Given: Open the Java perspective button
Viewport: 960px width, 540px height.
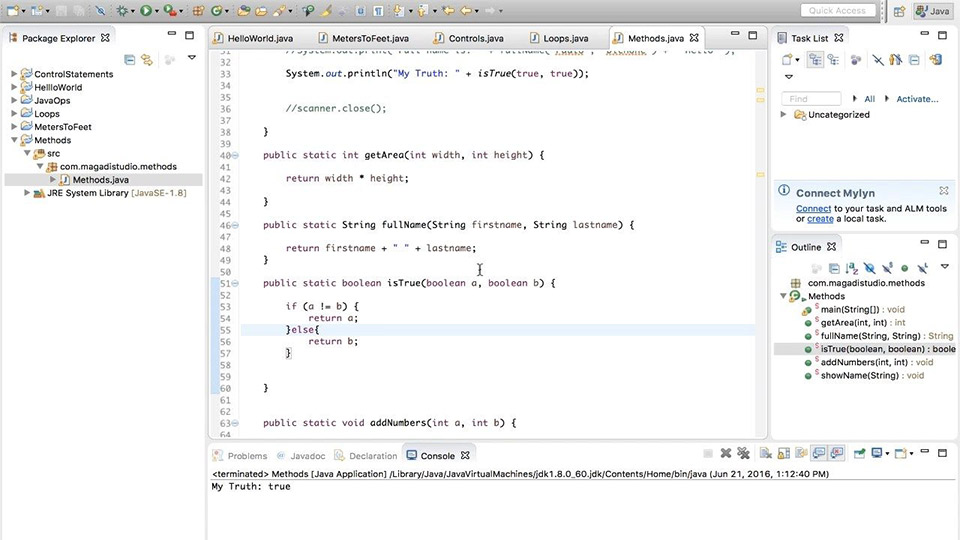Looking at the screenshot, I should (x=932, y=10).
